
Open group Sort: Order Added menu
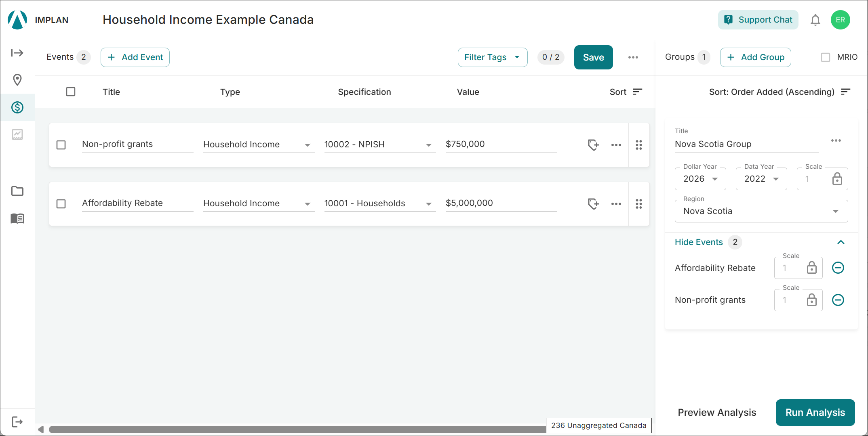[780, 92]
